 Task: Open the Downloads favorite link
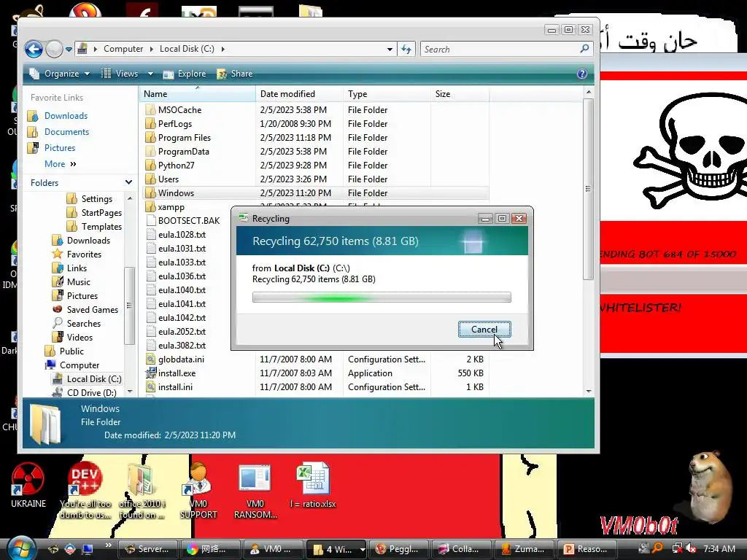tap(66, 116)
